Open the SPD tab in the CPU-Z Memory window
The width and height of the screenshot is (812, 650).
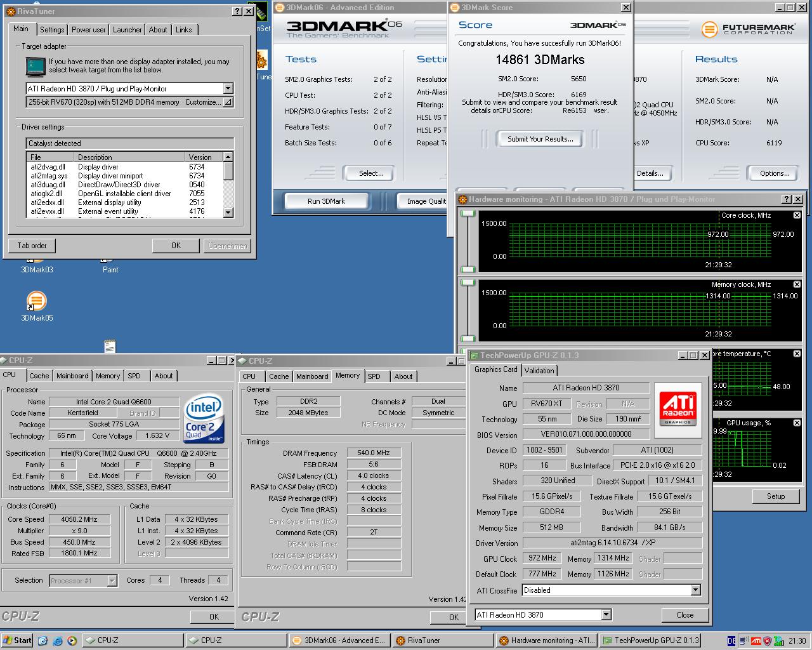pos(374,376)
